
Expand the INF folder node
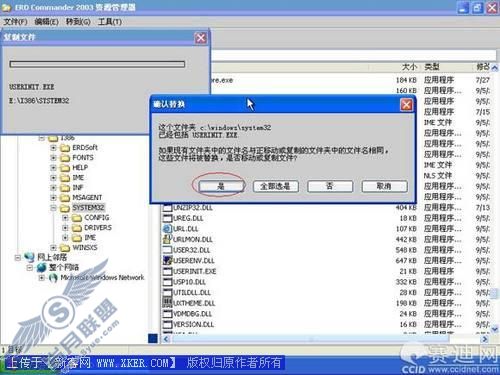coord(53,187)
